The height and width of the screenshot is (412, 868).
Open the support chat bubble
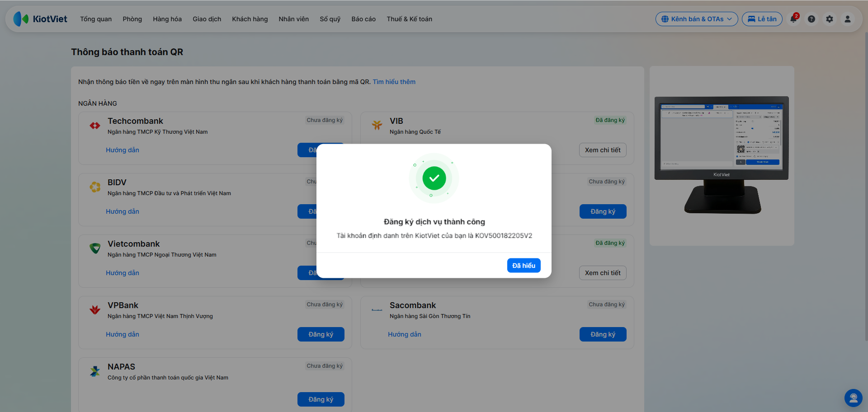point(854,398)
